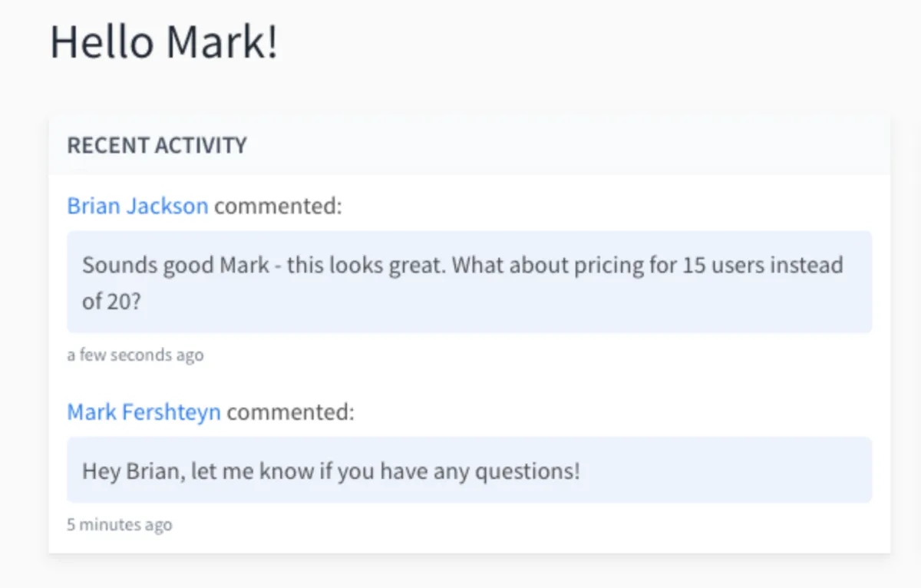Click "Sounds good Mark" in Brian's comment

point(176,266)
